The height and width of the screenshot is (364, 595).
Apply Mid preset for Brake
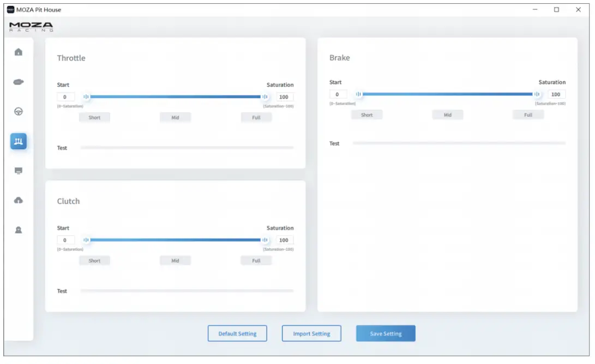click(x=447, y=115)
